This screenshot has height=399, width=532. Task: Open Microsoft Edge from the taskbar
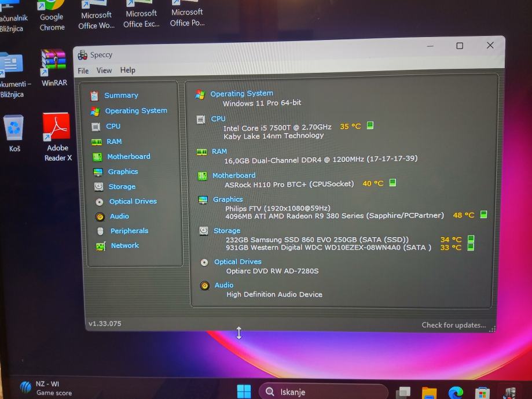click(456, 393)
